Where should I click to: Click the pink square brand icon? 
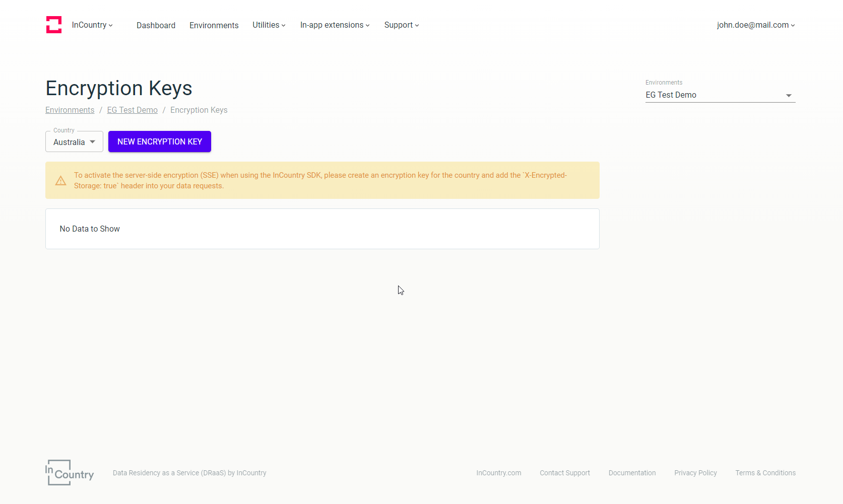(53, 24)
